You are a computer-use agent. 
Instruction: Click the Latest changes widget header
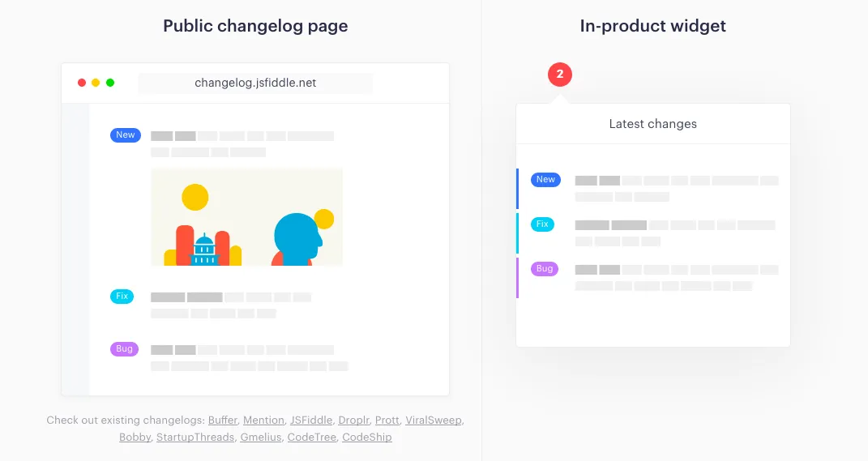[653, 124]
